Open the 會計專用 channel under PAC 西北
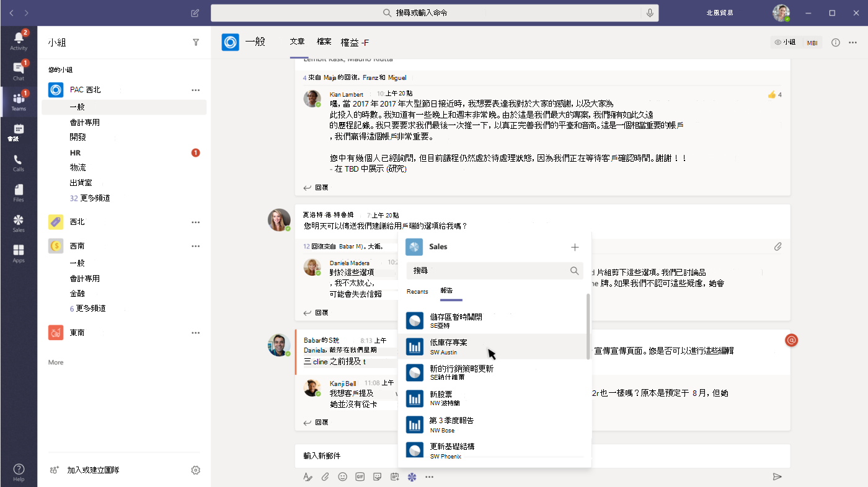This screenshot has width=868, height=487. tap(85, 123)
